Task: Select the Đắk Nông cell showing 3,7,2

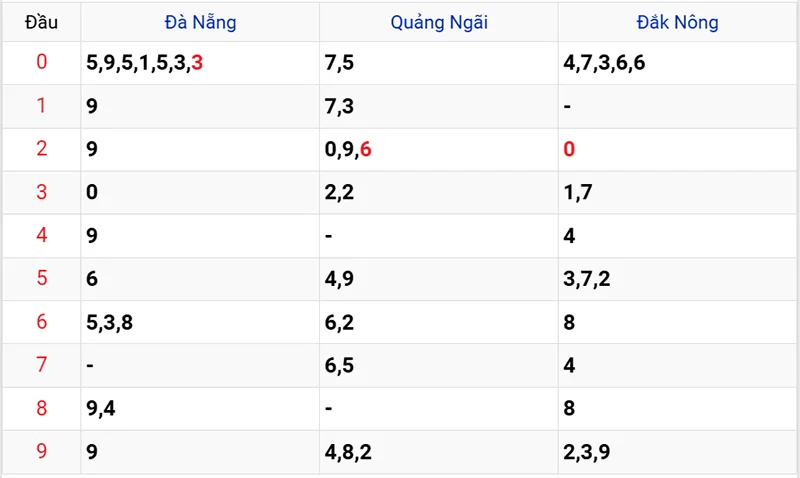Action: [x=587, y=279]
